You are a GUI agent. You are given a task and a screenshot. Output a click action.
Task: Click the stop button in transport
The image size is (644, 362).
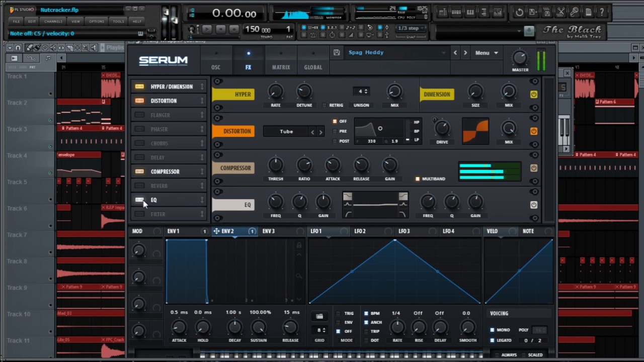[220, 29]
